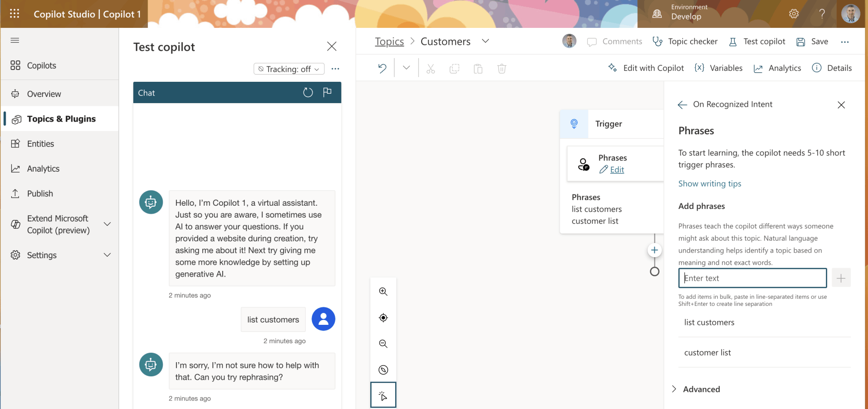Open the Tracking: off dropdown
Viewport: 868px width, 409px height.
[x=289, y=69]
